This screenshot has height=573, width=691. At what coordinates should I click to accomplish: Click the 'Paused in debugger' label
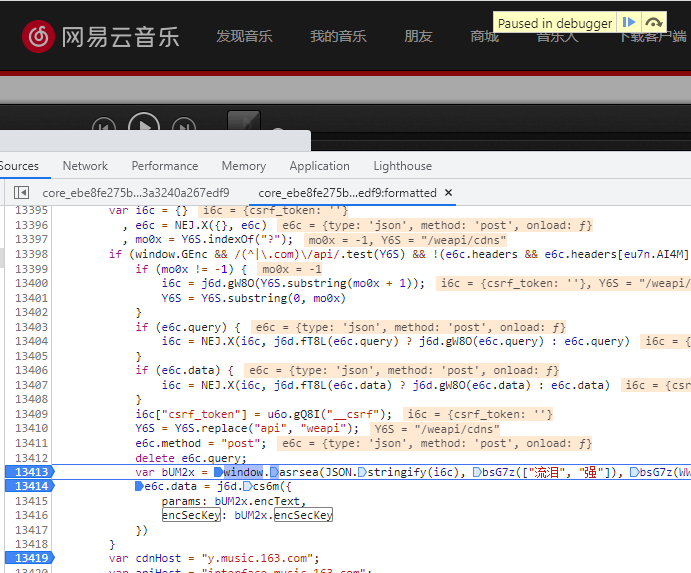555,23
